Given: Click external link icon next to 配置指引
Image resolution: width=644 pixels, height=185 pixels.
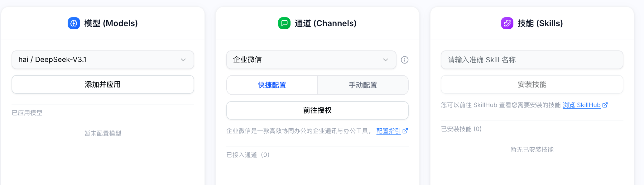Looking at the screenshot, I should [x=405, y=131].
